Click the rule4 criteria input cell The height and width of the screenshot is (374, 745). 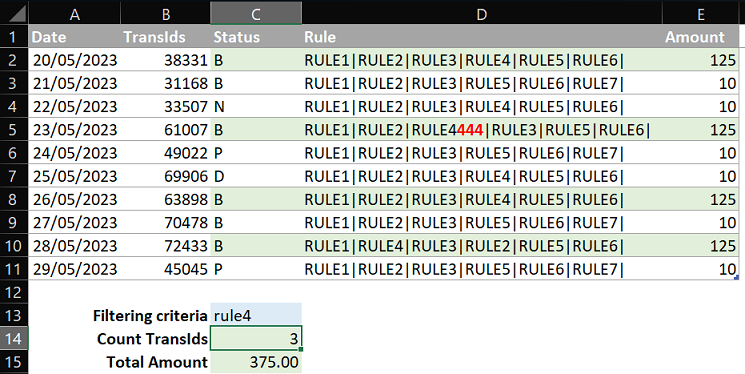point(256,316)
